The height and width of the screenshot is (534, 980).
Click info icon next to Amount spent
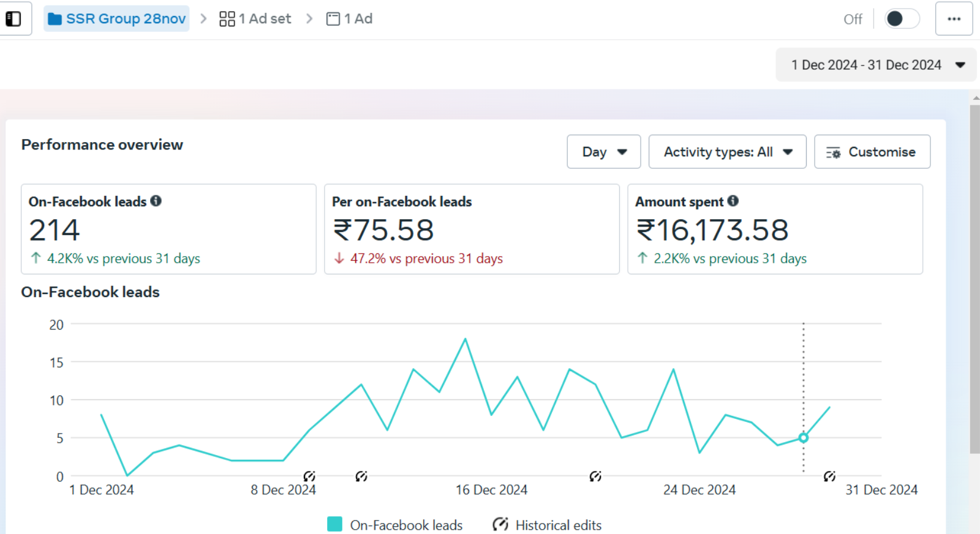(733, 201)
